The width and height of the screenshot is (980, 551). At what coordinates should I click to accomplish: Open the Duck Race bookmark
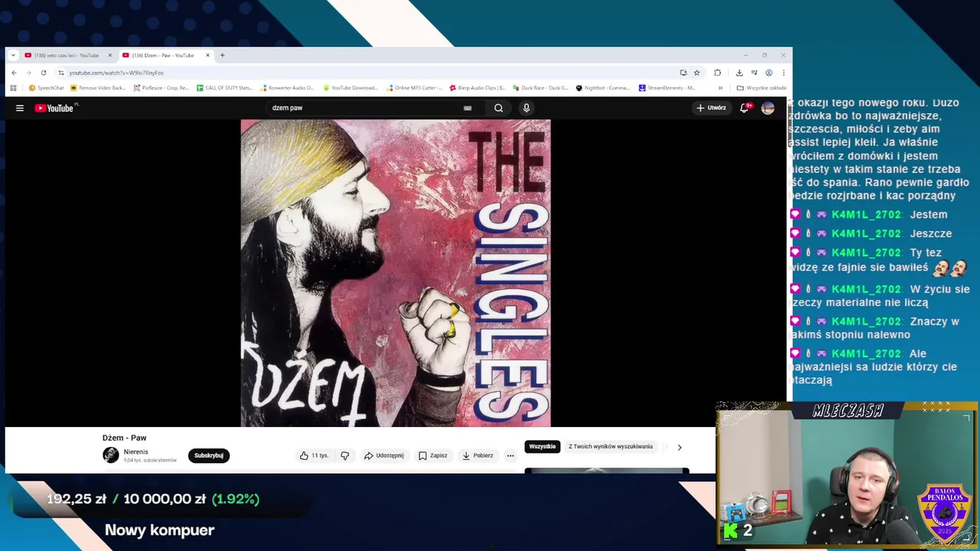pos(541,88)
